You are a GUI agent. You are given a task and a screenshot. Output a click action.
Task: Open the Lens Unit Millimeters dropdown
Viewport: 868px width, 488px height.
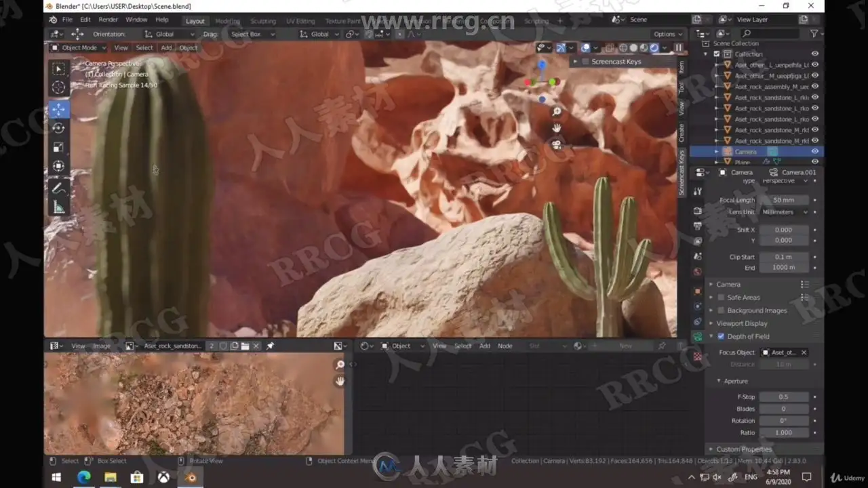point(784,212)
